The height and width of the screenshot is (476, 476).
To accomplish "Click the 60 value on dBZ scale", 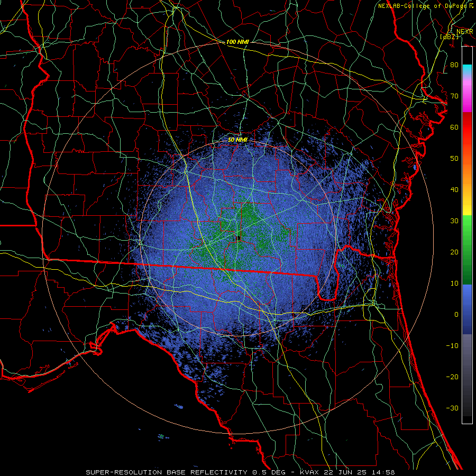I will pyautogui.click(x=454, y=127).
